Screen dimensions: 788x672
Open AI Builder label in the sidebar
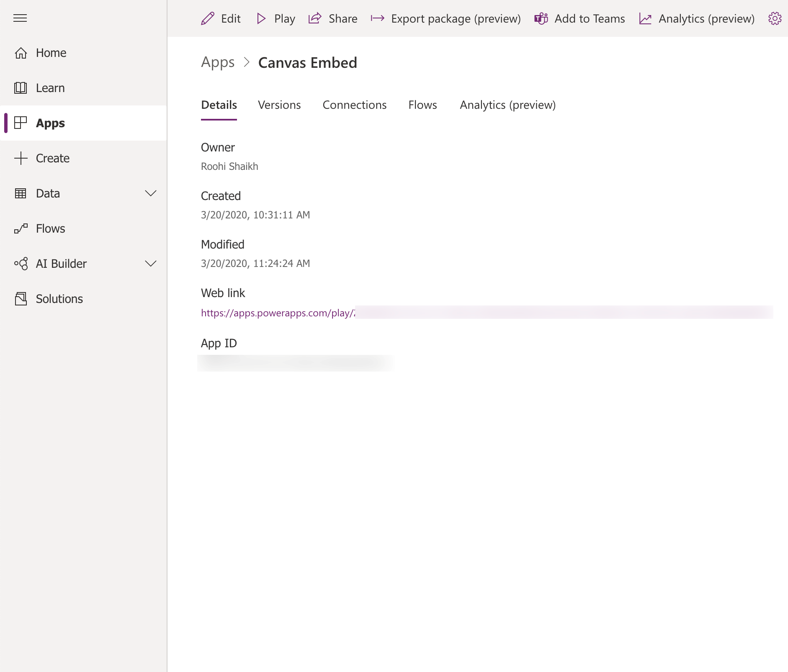pos(61,264)
